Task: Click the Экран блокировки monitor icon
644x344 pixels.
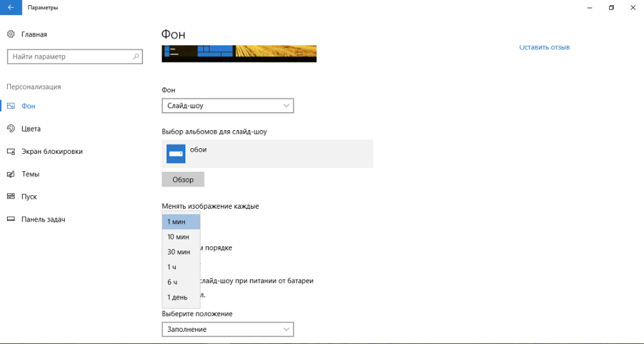Action: tap(11, 151)
